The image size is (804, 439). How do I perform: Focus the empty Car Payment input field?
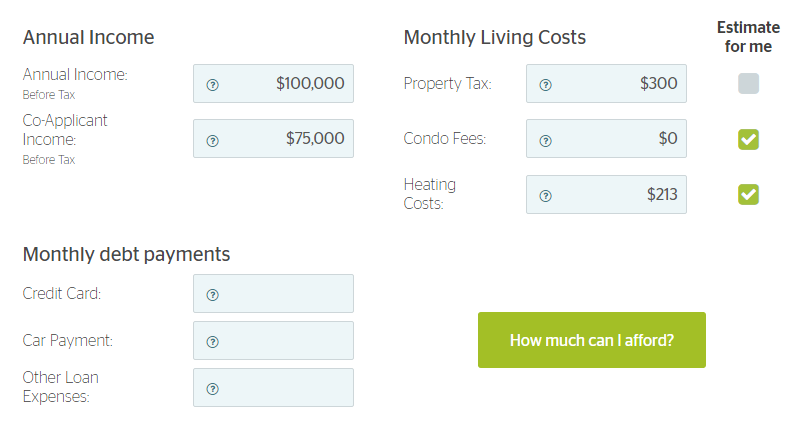tap(273, 341)
